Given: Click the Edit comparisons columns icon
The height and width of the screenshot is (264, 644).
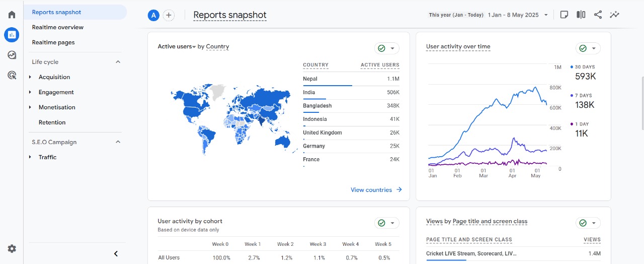Looking at the screenshot, I should (x=581, y=15).
